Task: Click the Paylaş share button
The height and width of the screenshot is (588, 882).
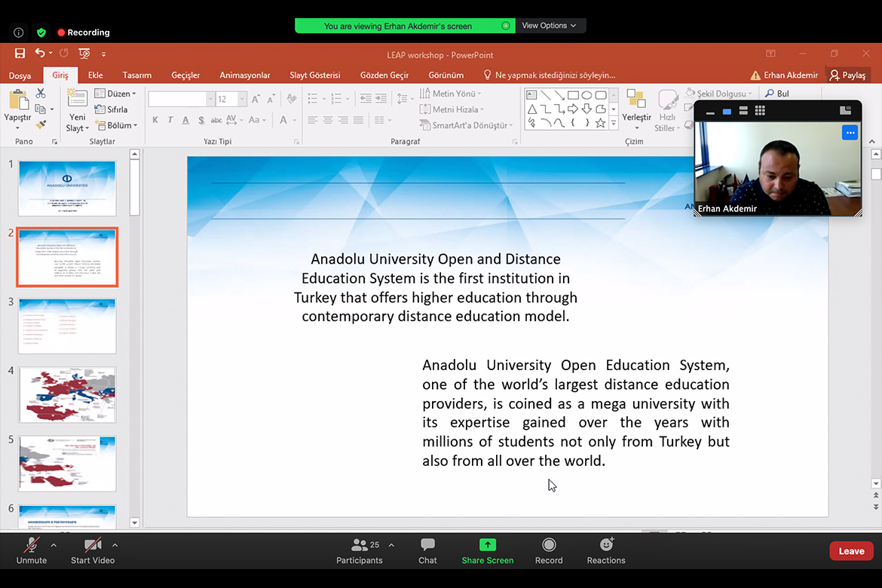Action: 847,75
